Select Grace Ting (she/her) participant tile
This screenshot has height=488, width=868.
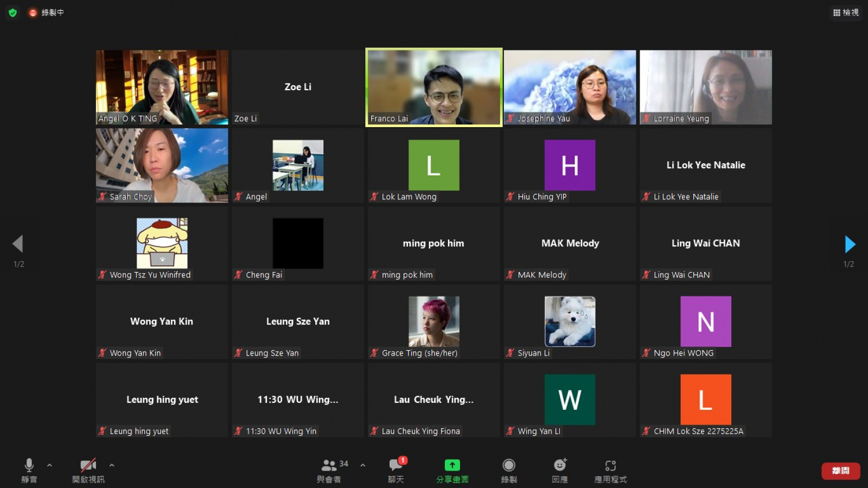(434, 322)
